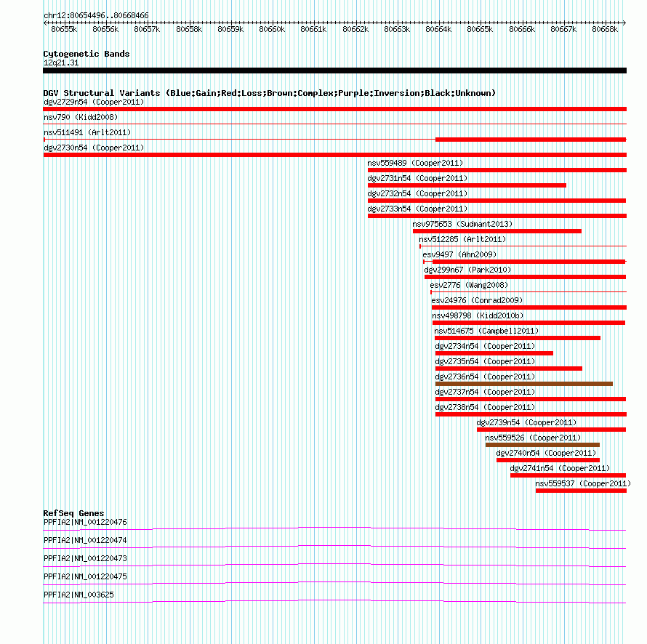Click the thick red segment of esv9497
The image size is (647, 644).
[x=529, y=262]
